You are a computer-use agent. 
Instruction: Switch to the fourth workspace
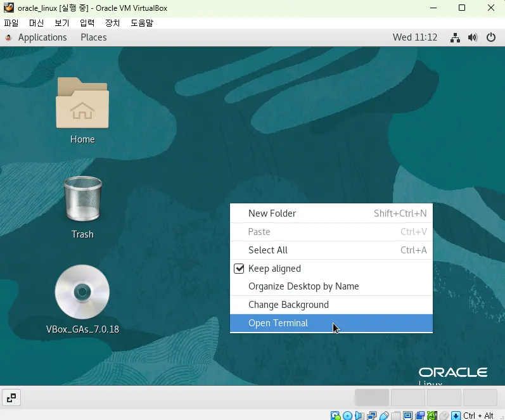coord(480,398)
